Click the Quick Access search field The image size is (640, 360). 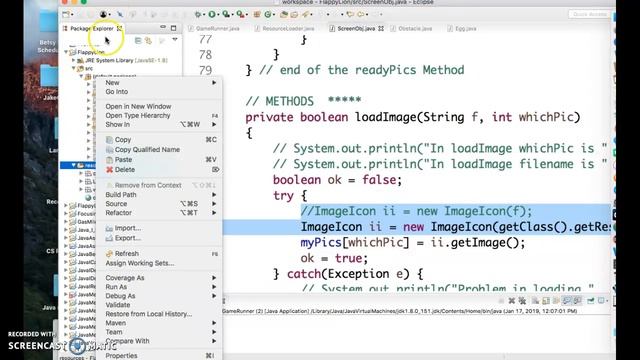pos(589,14)
